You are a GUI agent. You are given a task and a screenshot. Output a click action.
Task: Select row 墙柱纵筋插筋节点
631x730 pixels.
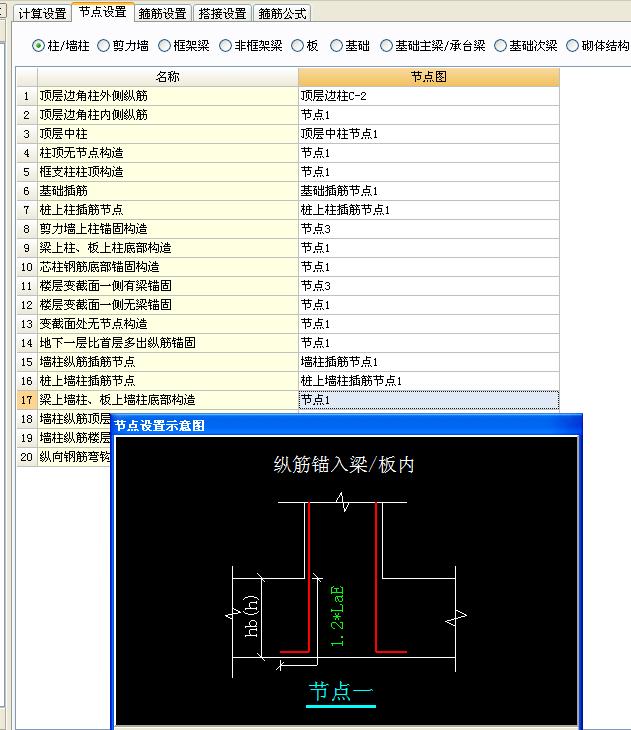[168, 362]
